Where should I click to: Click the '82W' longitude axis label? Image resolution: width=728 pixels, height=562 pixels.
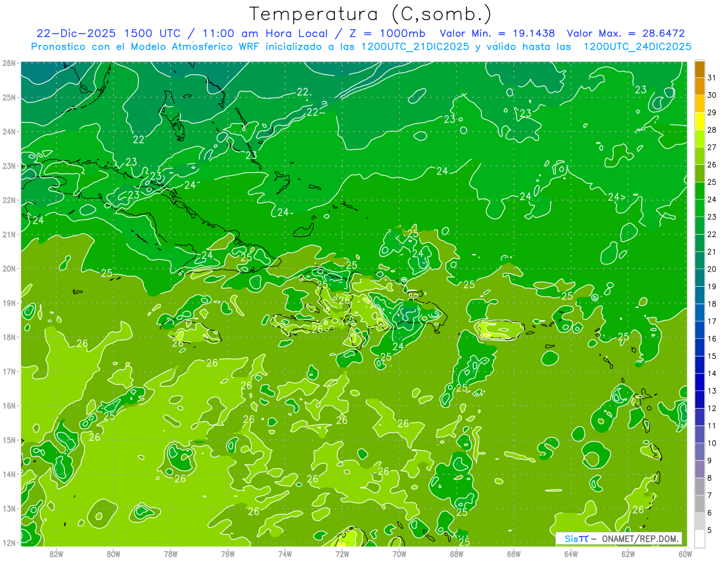pyautogui.click(x=56, y=554)
